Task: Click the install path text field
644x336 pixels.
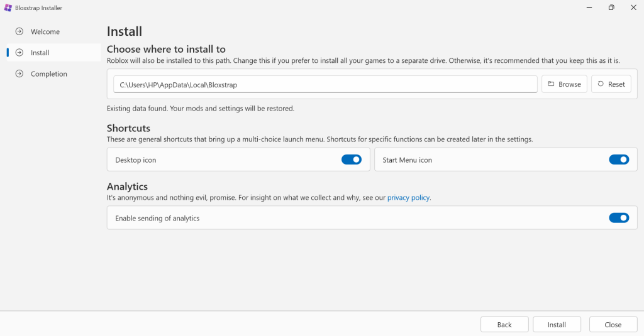Action: 325,85
